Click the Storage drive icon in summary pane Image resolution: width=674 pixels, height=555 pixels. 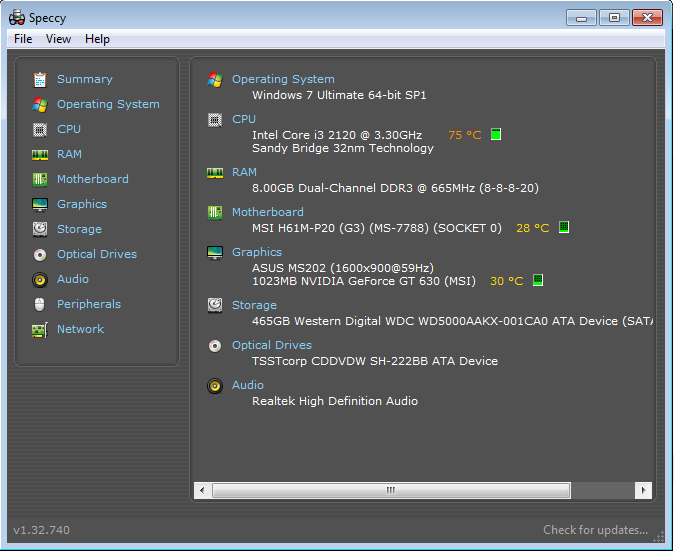(215, 305)
